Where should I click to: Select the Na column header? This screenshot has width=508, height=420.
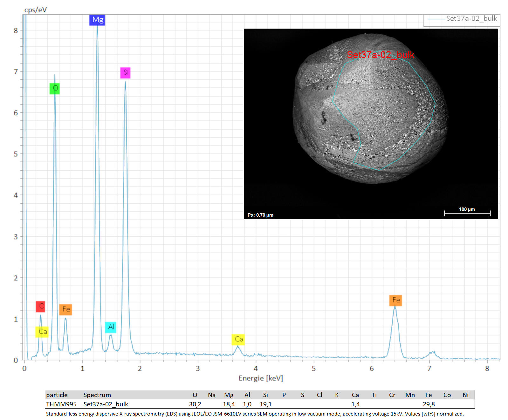(x=212, y=395)
